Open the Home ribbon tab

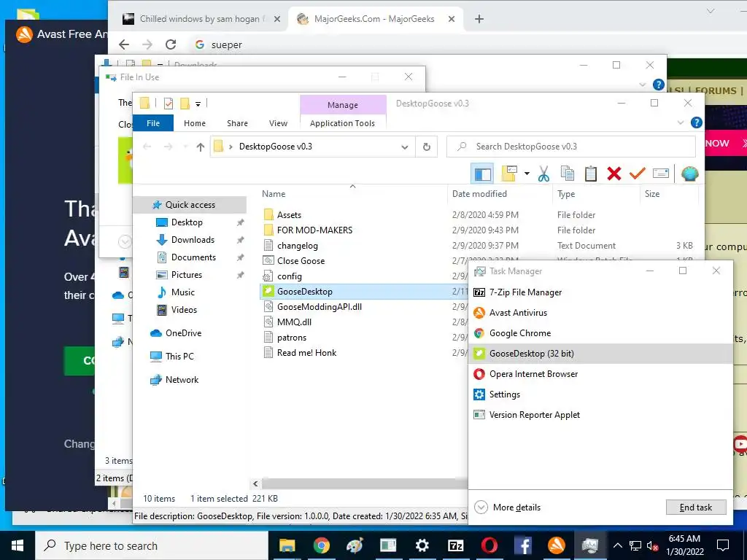pos(194,123)
